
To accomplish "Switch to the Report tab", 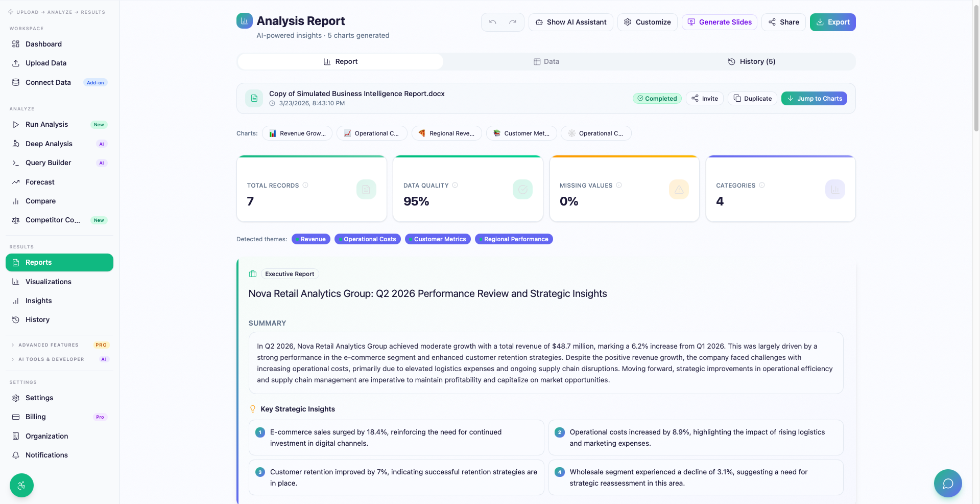I will click(341, 61).
